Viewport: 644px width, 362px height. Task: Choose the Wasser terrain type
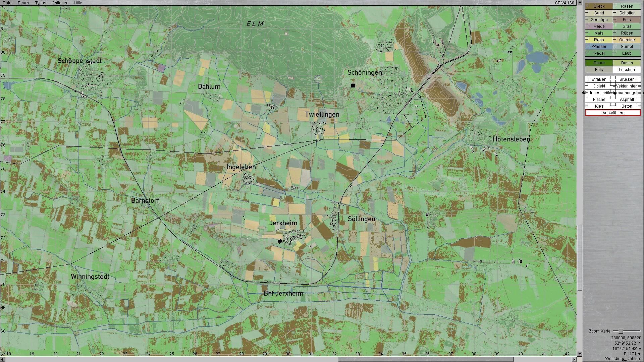pyautogui.click(x=599, y=47)
